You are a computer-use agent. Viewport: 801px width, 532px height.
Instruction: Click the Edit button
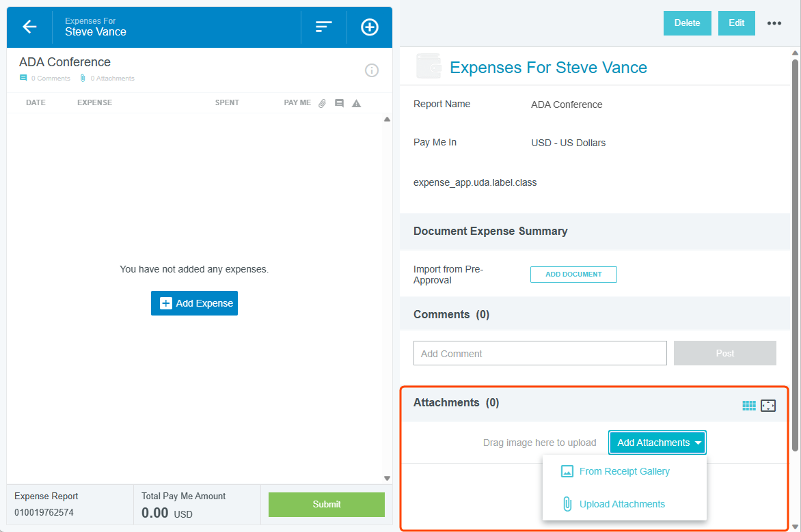[x=736, y=23]
